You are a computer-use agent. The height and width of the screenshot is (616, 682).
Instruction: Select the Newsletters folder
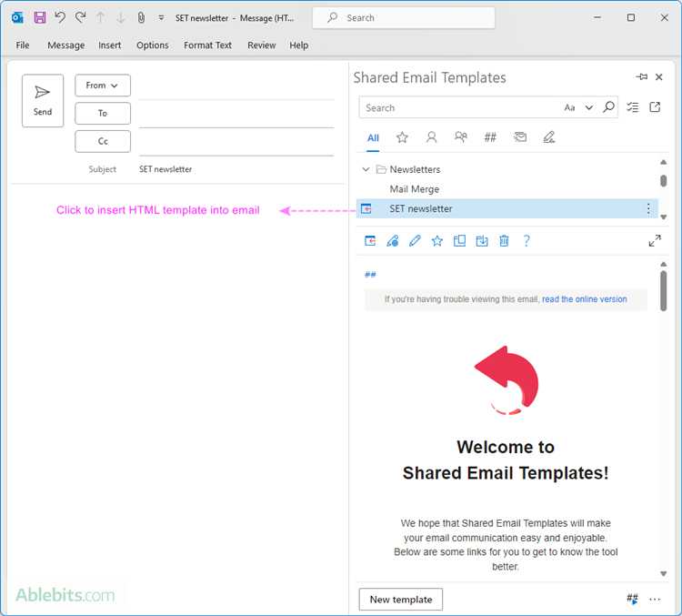pos(415,169)
